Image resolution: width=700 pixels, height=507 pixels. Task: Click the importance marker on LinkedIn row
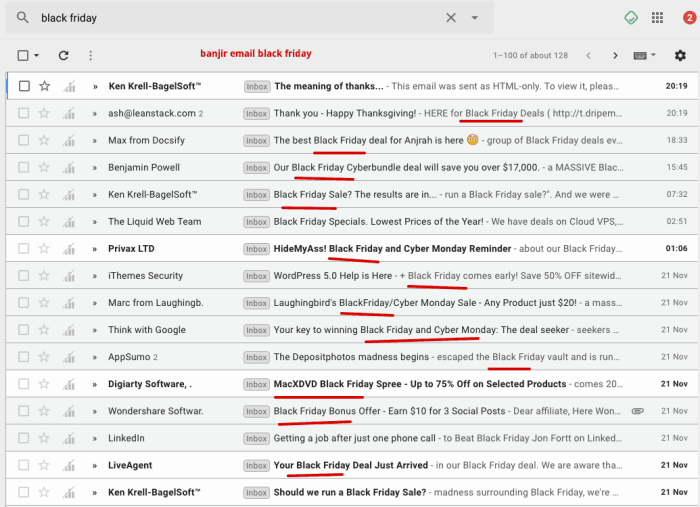pyautogui.click(x=95, y=439)
